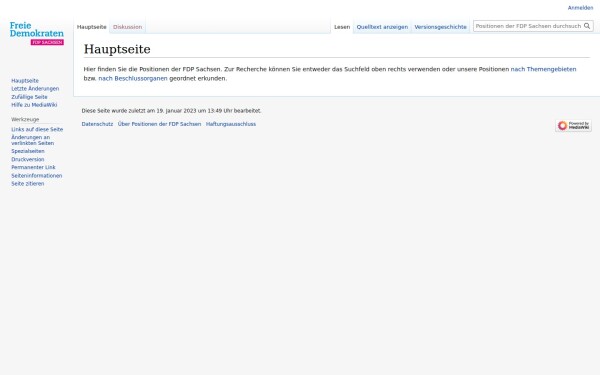Click the last edited date text in footer
Image resolution: width=600 pixels, height=375 pixels.
pyautogui.click(x=171, y=111)
